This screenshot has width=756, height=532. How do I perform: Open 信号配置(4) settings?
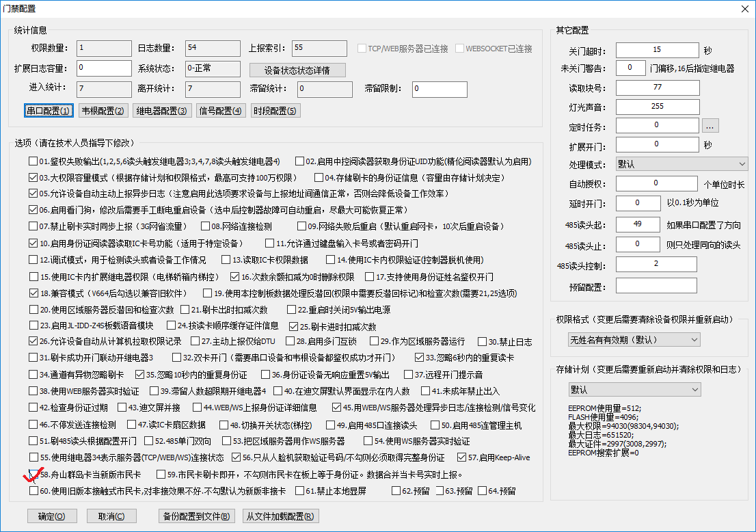[220, 111]
